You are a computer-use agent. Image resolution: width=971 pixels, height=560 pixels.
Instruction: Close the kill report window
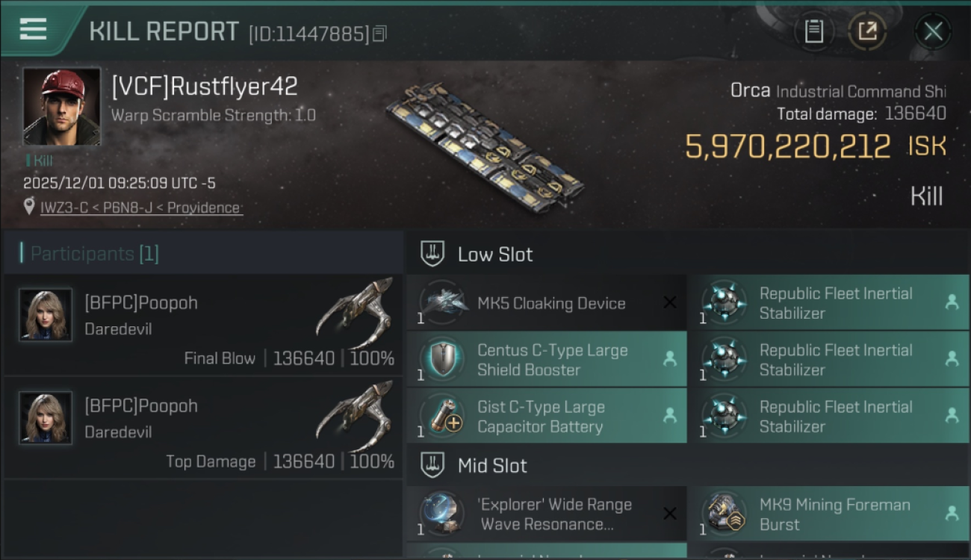933,31
